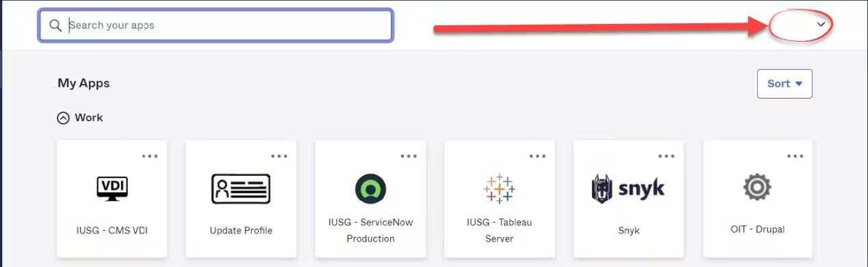This screenshot has height=267, width=868.
Task: Open the Snyk app logo
Action: [x=628, y=189]
